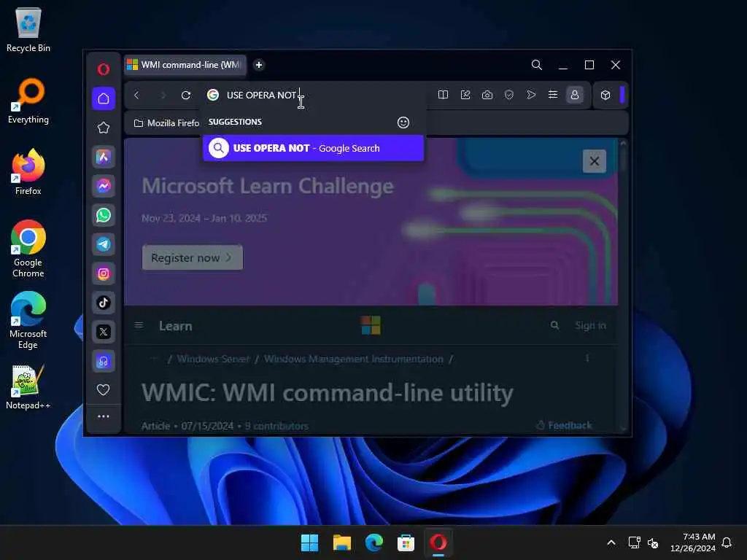
Task: Open the page search magnifier next to Sign in
Action: (554, 325)
